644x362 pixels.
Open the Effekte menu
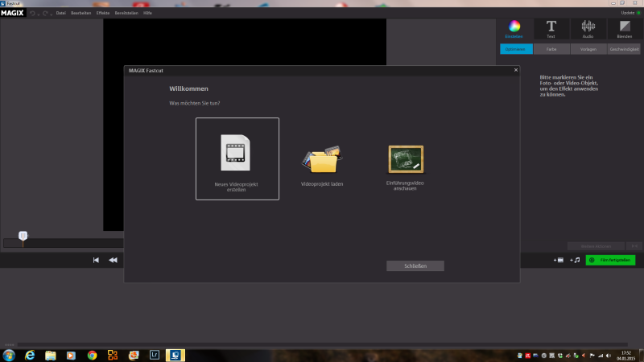103,13
